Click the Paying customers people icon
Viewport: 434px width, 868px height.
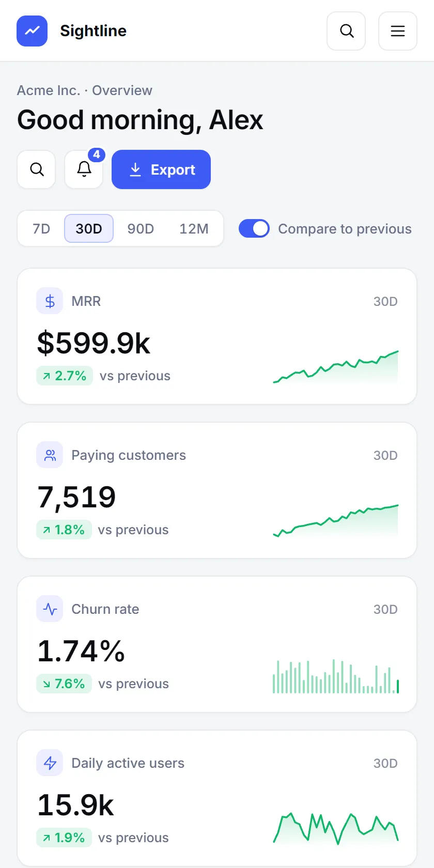tap(50, 455)
